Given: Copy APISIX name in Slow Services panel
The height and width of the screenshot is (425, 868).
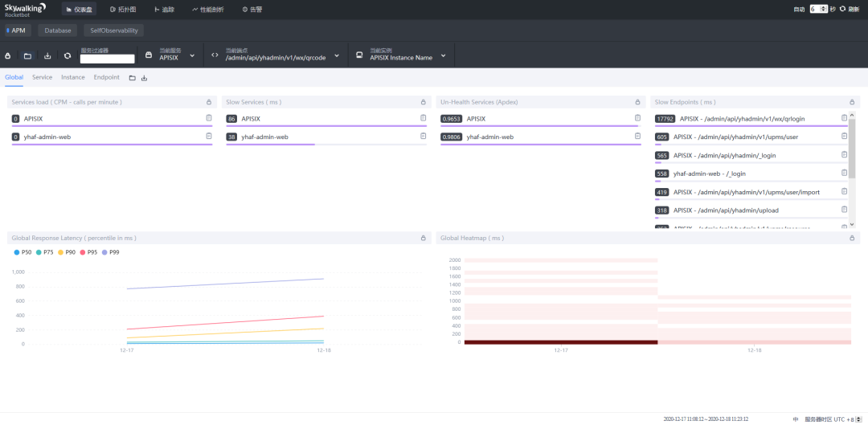Looking at the screenshot, I should [423, 118].
